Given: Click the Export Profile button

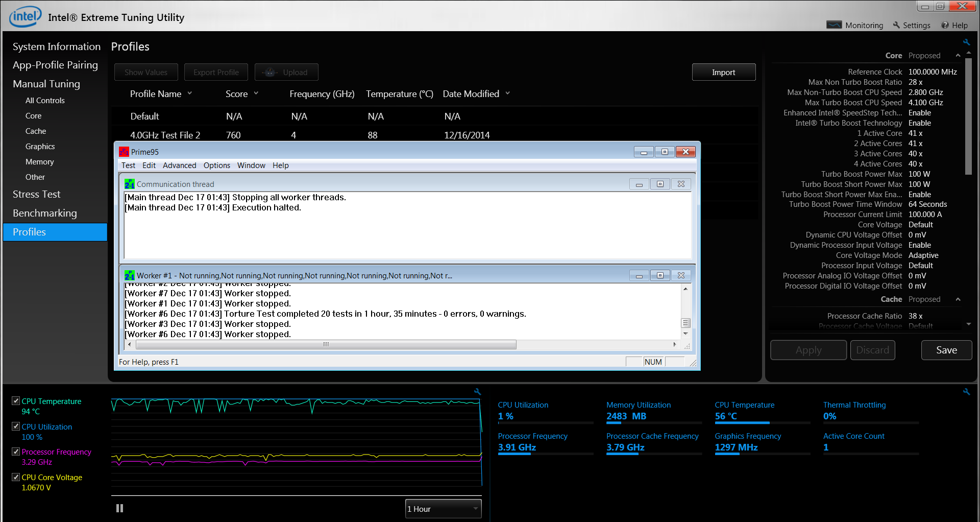Looking at the screenshot, I should point(216,72).
